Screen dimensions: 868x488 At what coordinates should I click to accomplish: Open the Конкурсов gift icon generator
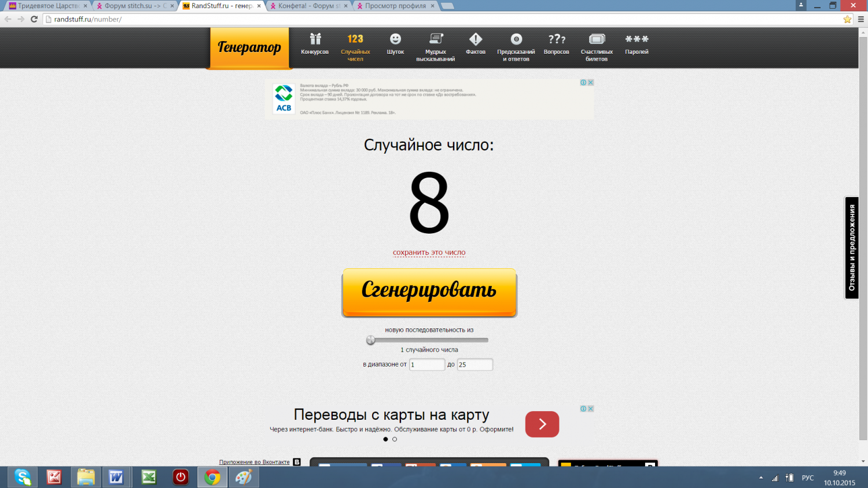[x=315, y=44]
